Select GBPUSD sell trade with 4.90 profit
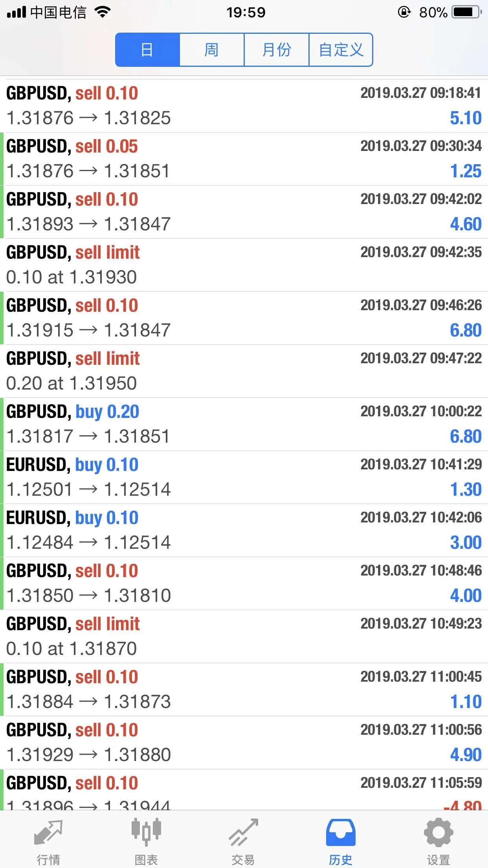488x868 pixels. [x=244, y=743]
